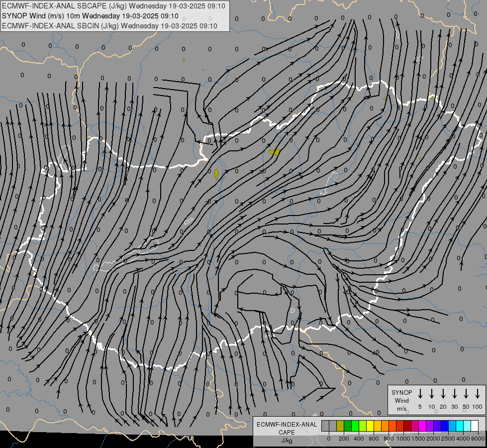Click the 600 value on the CAPE scale
The height and width of the screenshot is (448, 487).
374,439
